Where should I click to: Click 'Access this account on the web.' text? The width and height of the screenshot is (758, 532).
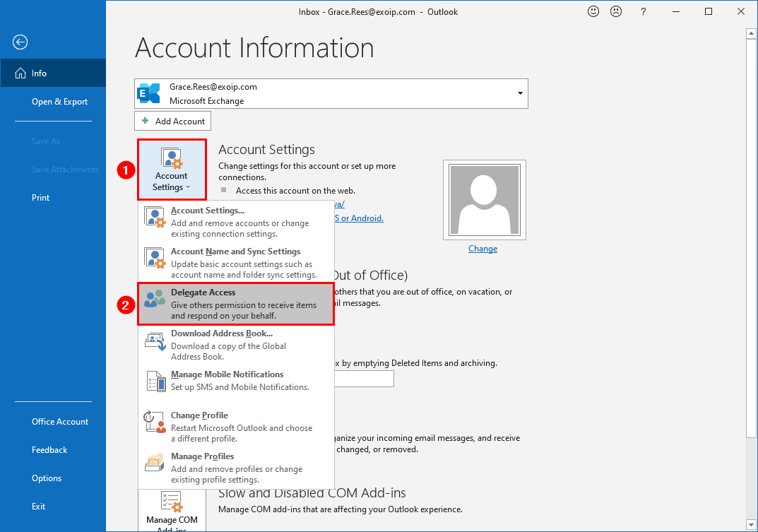(295, 191)
